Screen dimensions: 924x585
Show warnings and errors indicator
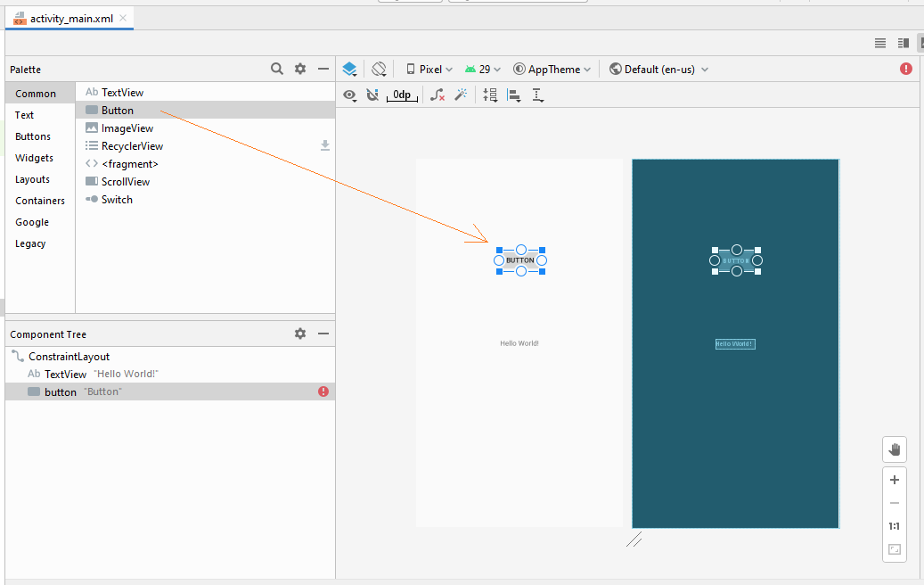point(905,69)
